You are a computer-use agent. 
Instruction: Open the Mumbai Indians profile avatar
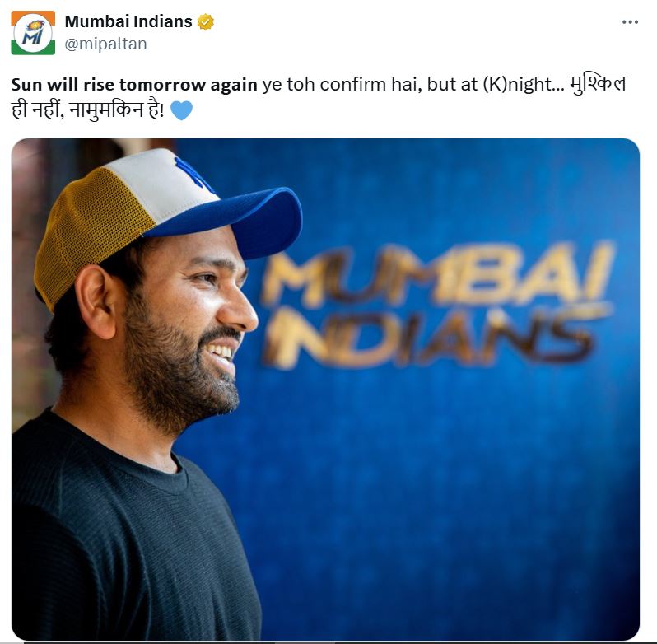(33, 33)
